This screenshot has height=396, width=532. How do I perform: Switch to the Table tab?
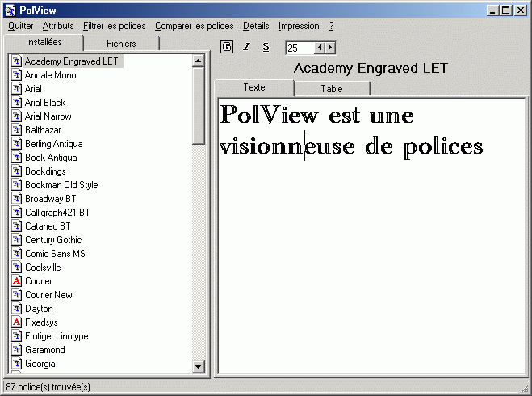point(332,89)
